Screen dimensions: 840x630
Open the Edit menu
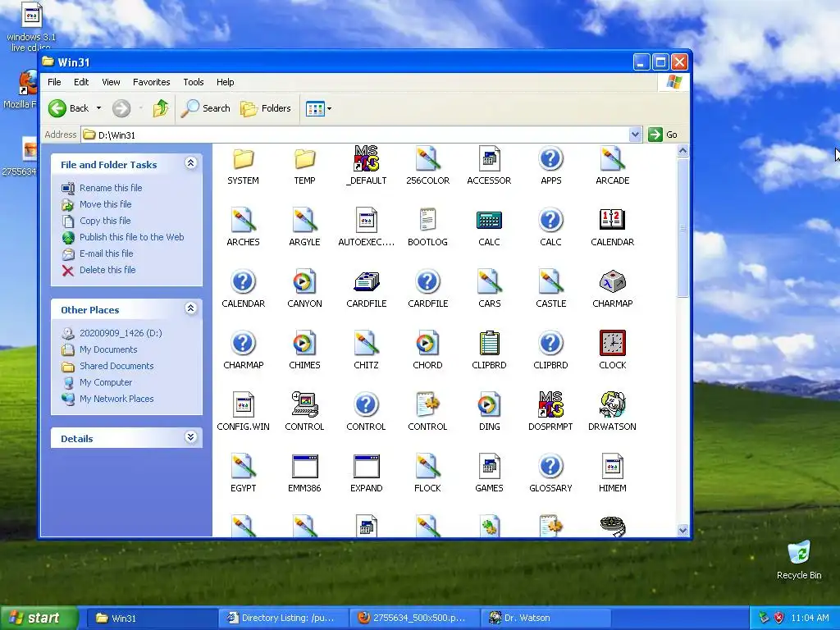(81, 82)
